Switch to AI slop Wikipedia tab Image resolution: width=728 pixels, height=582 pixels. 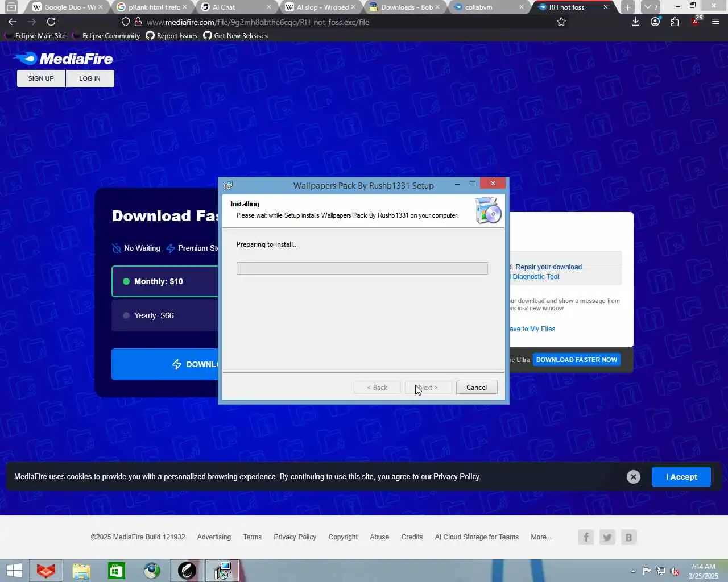pos(319,7)
